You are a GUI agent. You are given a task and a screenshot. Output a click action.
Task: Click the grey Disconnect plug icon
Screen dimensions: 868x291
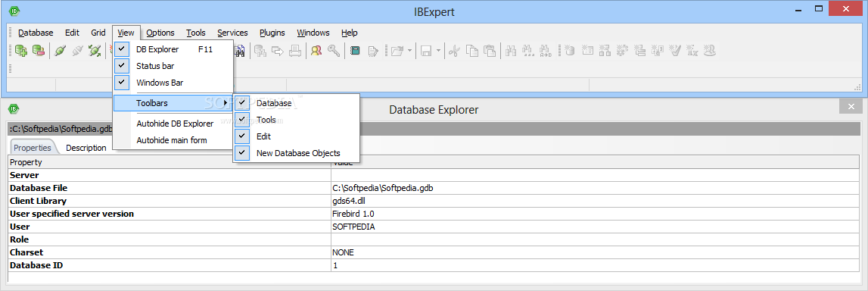tap(77, 51)
